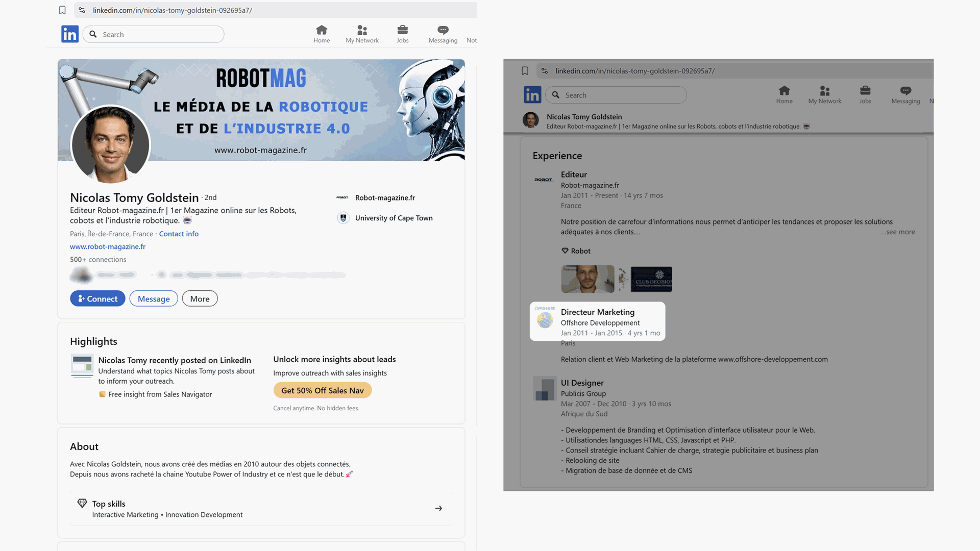Viewport: 980px width, 551px height.
Task: Click 'Offshore Developpement' company name
Action: point(600,323)
